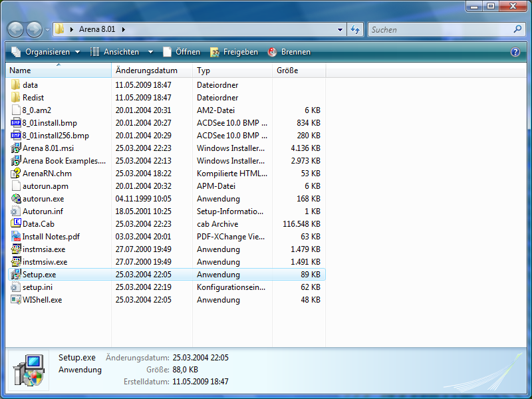The width and height of the screenshot is (532, 399).
Task: Click the Install Notes.pdf icon
Action: tap(15, 237)
